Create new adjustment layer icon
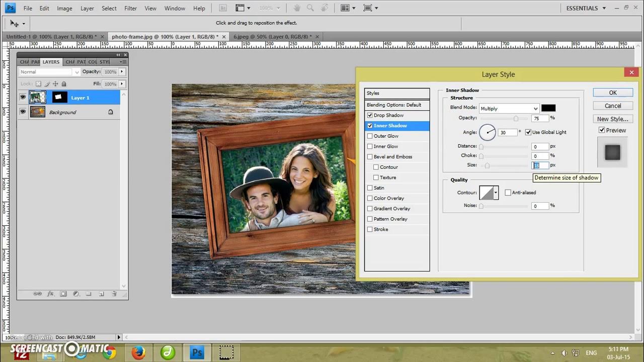The width and height of the screenshot is (644, 362). point(76,294)
